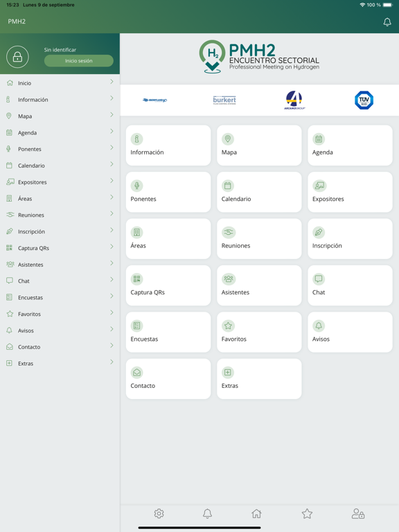Tap the notification bell in the top header
The width and height of the screenshot is (399, 532).
point(387,22)
